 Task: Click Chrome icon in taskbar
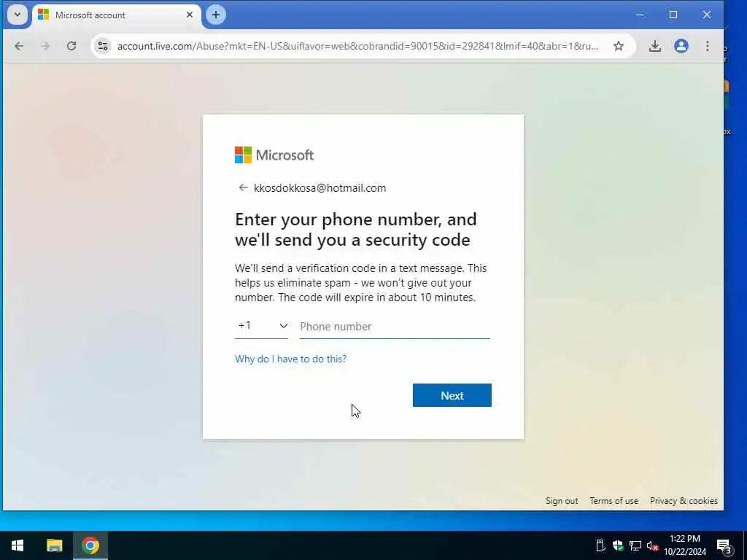click(x=90, y=545)
